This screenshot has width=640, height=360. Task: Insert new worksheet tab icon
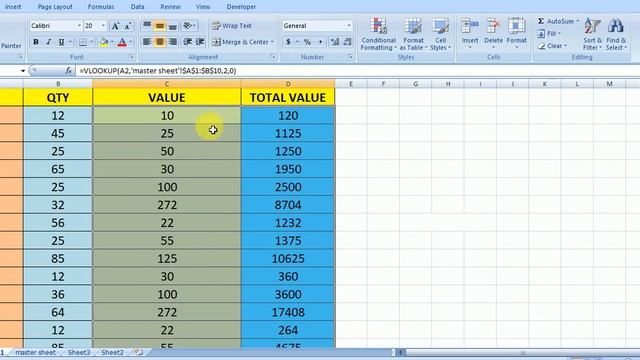click(139, 352)
